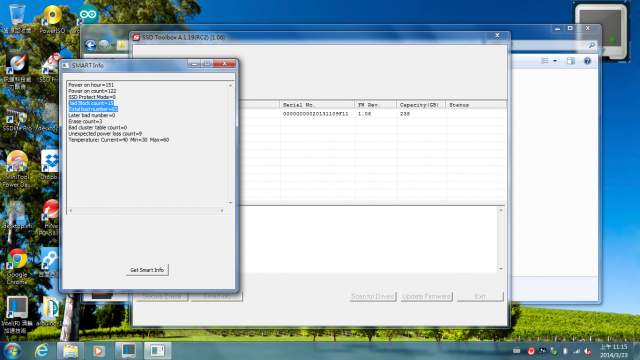The image size is (640, 360).
Task: Select the firmware value 1.06 cell
Action: [x=364, y=114]
